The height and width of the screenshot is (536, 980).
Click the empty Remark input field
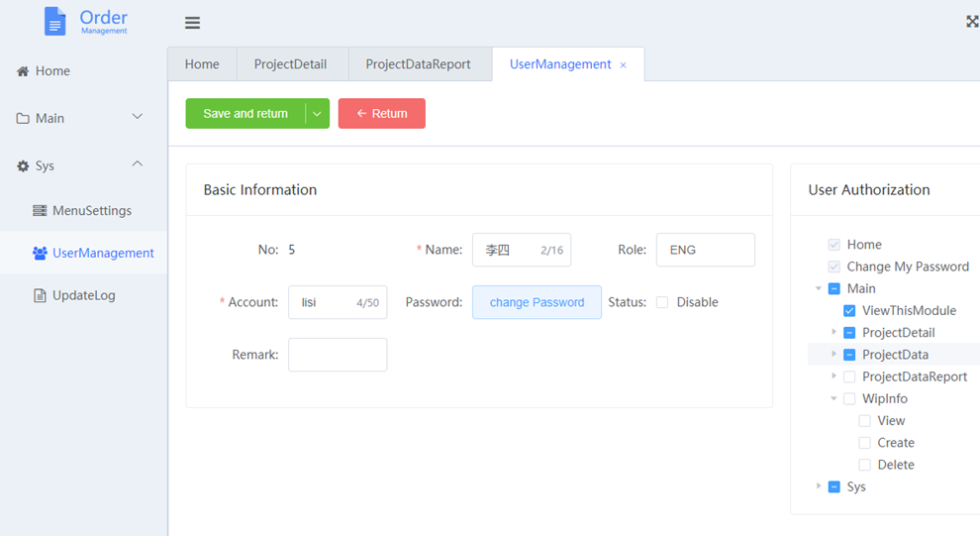(x=338, y=355)
